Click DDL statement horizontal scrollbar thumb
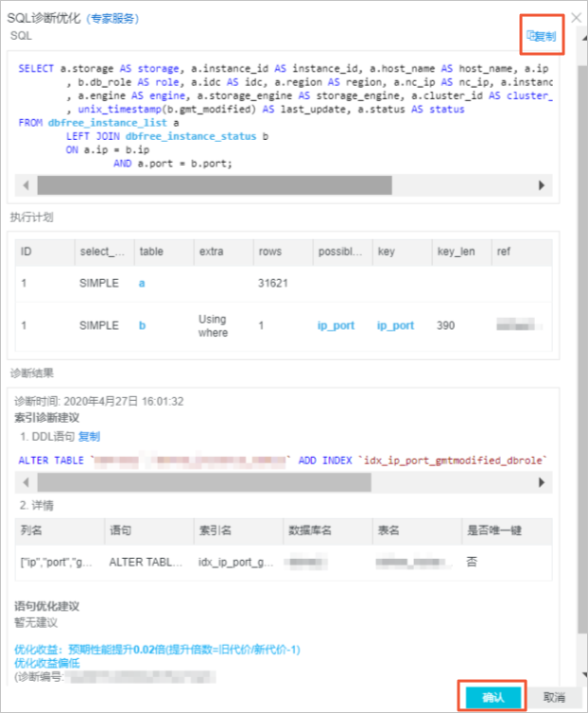Viewport: 588px width, 713px height. (x=204, y=482)
